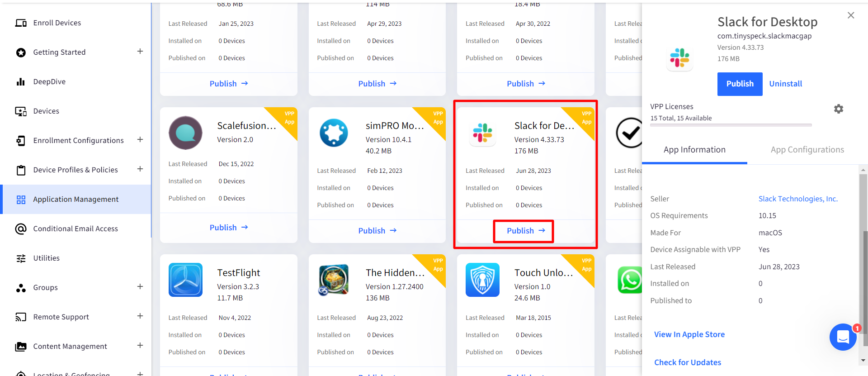
Task: Switch to App Configurations tab
Action: tap(807, 150)
